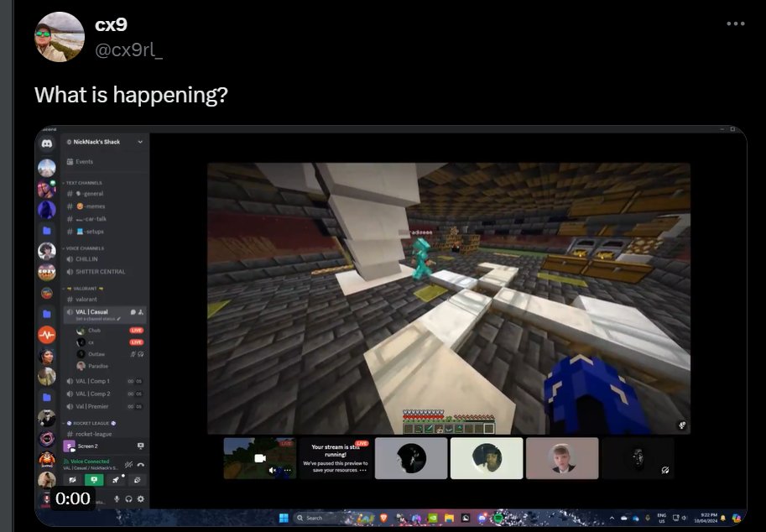Viewport: 766px width, 532px height.
Task: Open the red waveform server icon
Action: coord(47,335)
